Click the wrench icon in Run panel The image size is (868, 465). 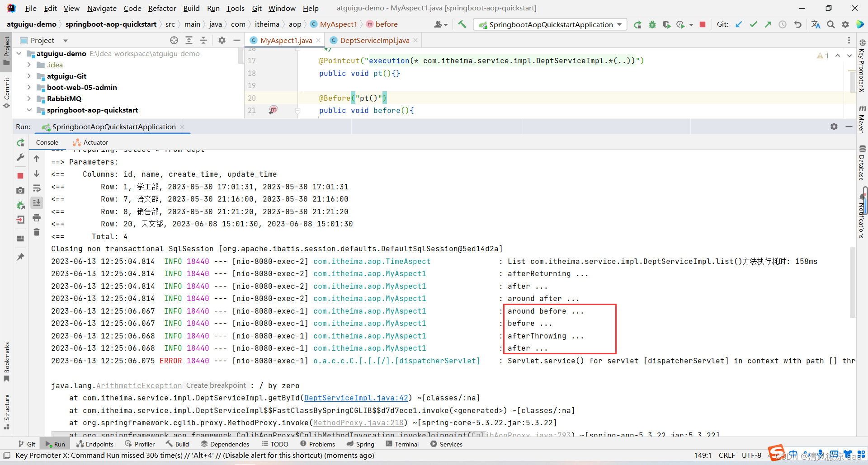click(x=20, y=157)
